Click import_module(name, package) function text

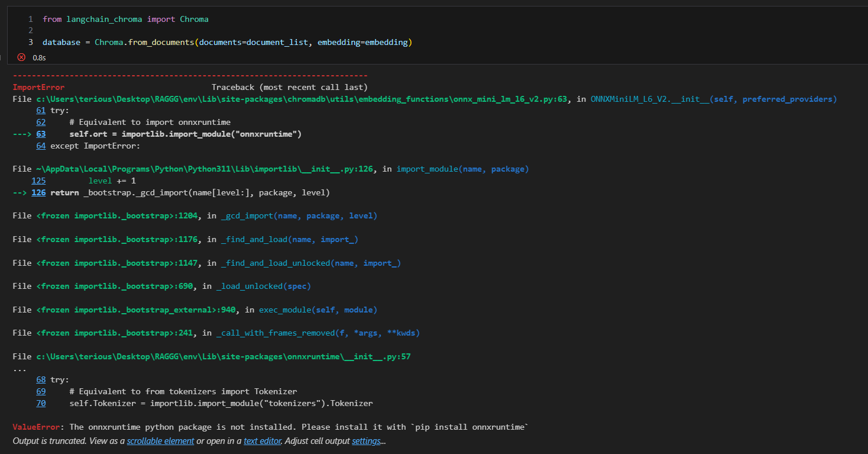pyautogui.click(x=462, y=169)
